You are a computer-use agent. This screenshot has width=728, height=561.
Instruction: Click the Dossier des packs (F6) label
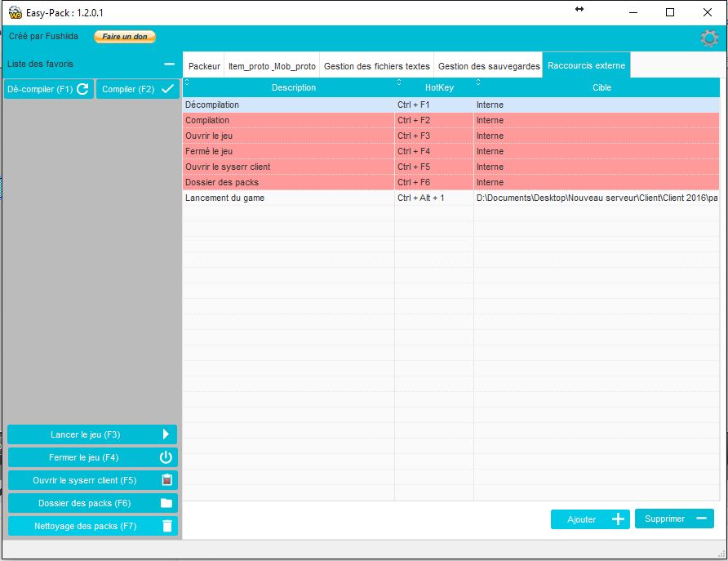(85, 503)
